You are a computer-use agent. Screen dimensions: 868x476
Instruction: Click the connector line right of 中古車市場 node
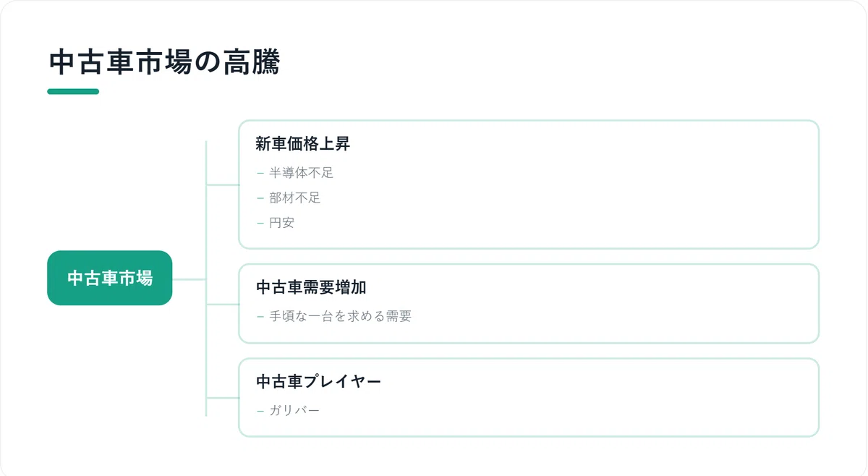190,279
